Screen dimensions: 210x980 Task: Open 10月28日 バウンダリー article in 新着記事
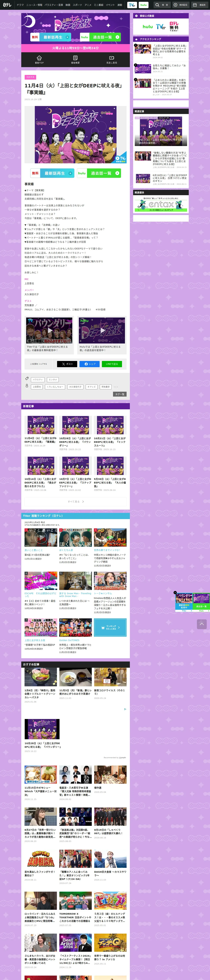tap(75, 433)
